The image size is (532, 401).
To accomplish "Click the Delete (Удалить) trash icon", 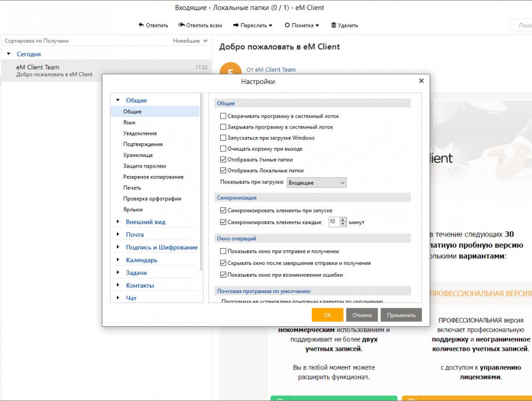I will 333,25.
